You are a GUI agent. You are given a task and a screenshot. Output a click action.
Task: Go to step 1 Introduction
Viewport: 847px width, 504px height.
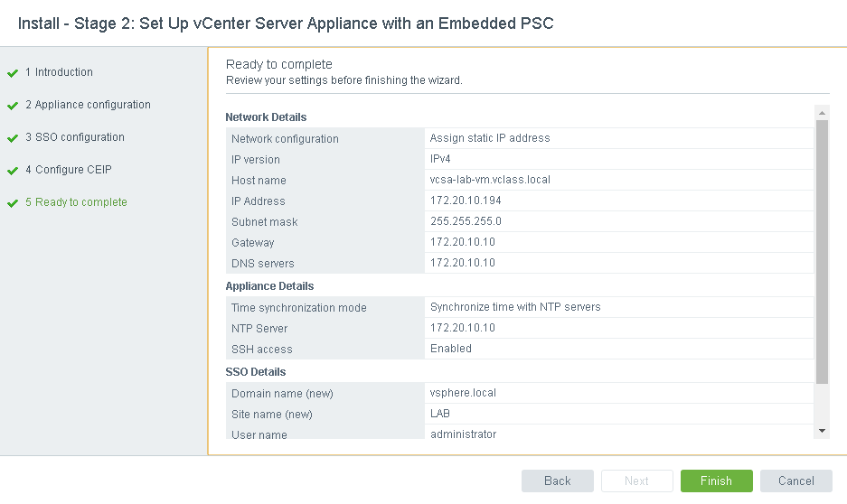coord(63,72)
